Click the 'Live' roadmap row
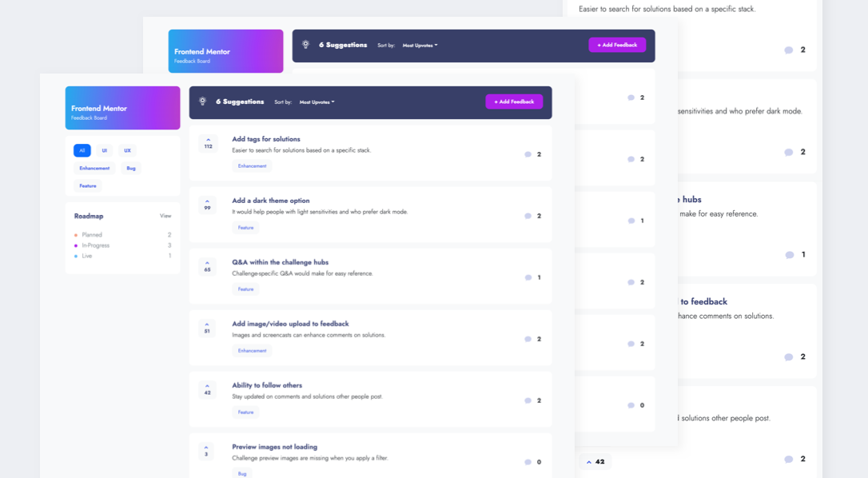This screenshot has width=868, height=478. (122, 256)
